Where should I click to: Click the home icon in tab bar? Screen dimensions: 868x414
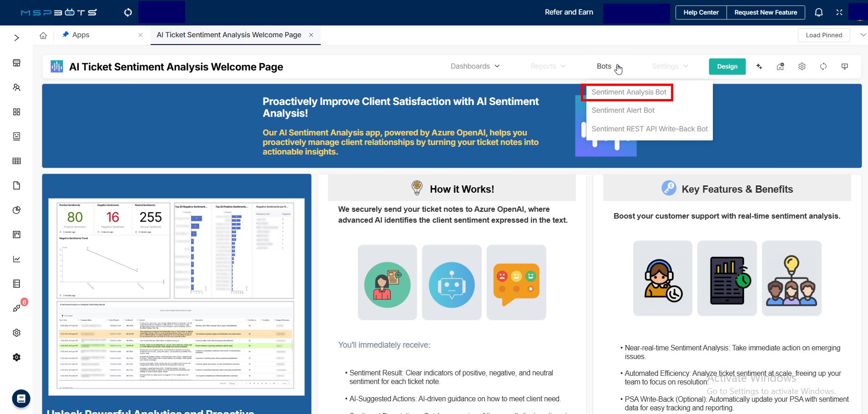43,35
